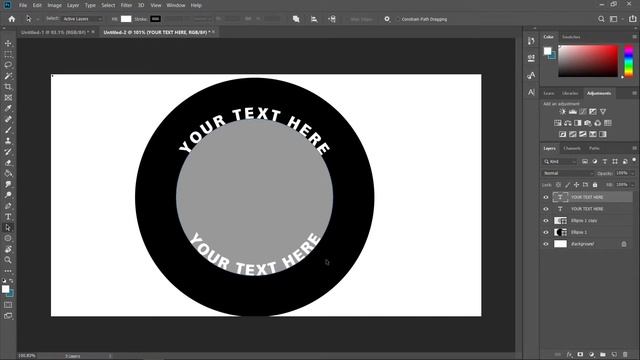640x360 pixels.
Task: Switch to the Channels tab
Action: [x=572, y=148]
